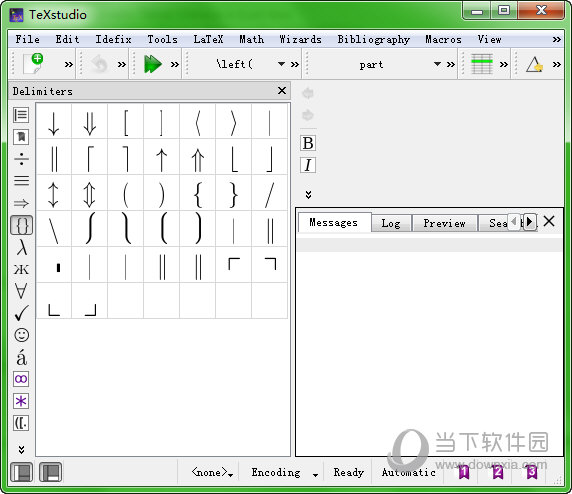
Task: Create a new document with the New icon
Action: coord(33,63)
